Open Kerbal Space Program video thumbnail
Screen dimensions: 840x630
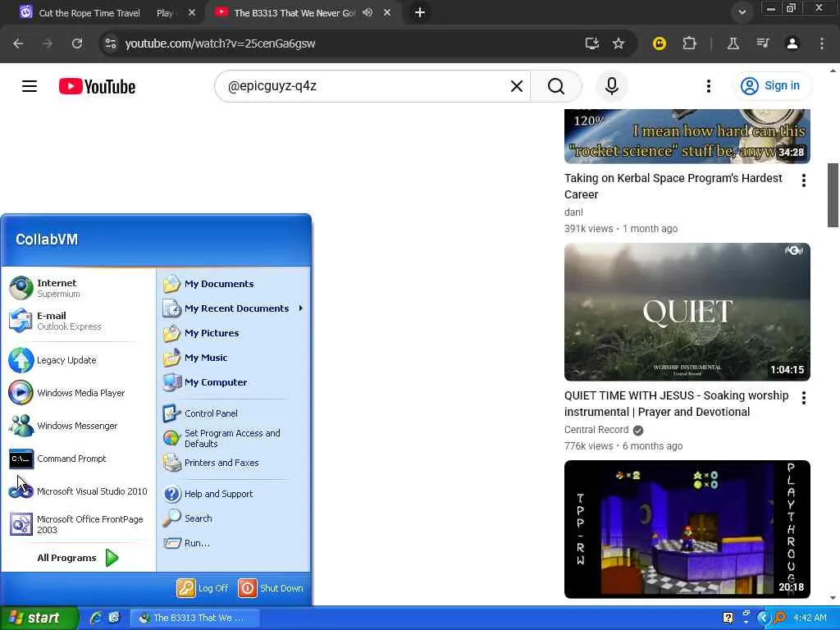click(687, 136)
